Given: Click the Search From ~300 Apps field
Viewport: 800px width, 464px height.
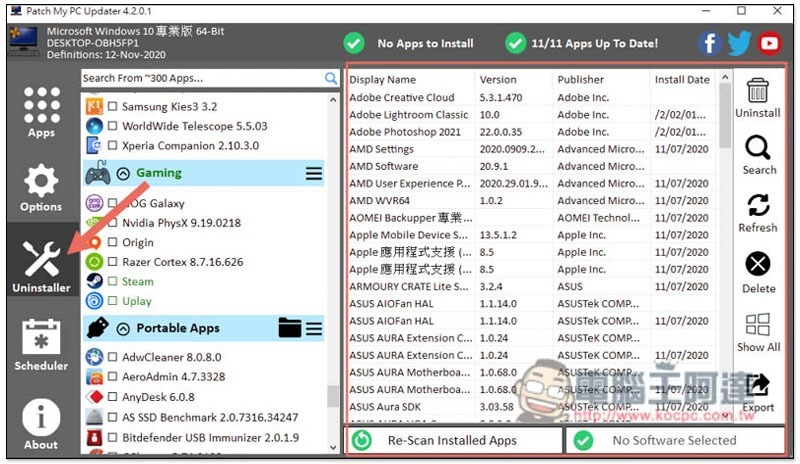Looking at the screenshot, I should click(x=202, y=78).
